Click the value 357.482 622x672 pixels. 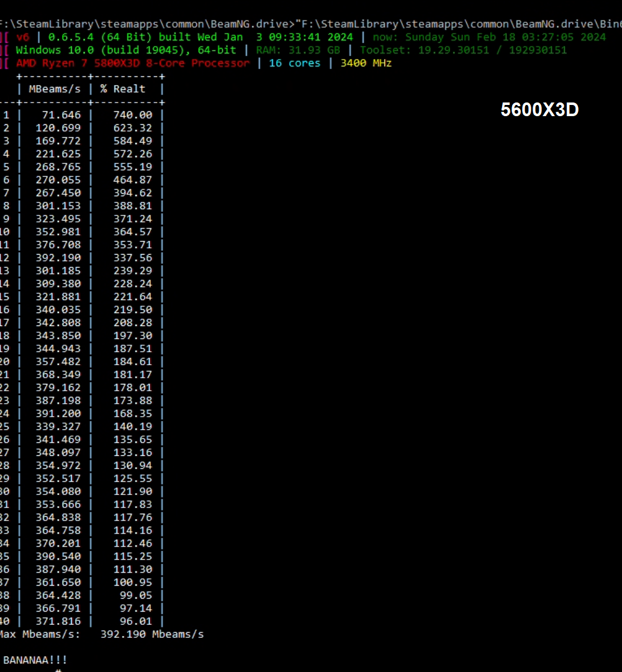58,361
